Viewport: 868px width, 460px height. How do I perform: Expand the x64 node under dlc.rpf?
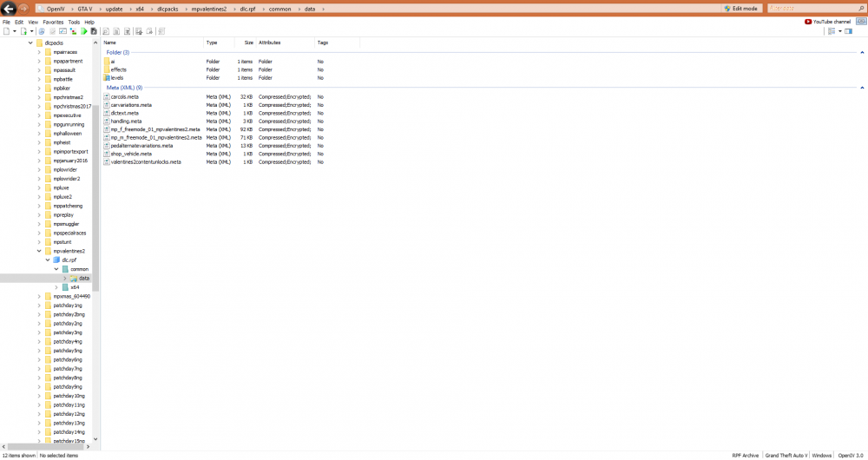tap(56, 287)
